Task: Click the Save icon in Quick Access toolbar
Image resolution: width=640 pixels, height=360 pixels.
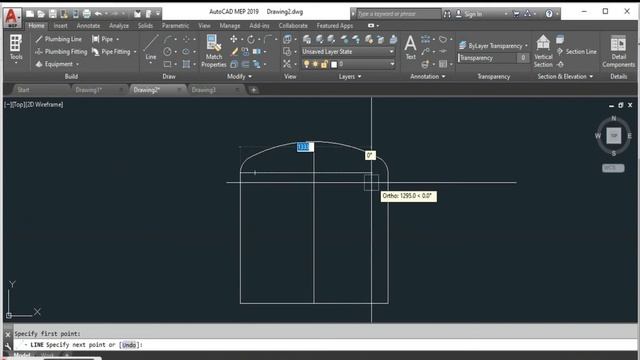Action: pos(53,14)
